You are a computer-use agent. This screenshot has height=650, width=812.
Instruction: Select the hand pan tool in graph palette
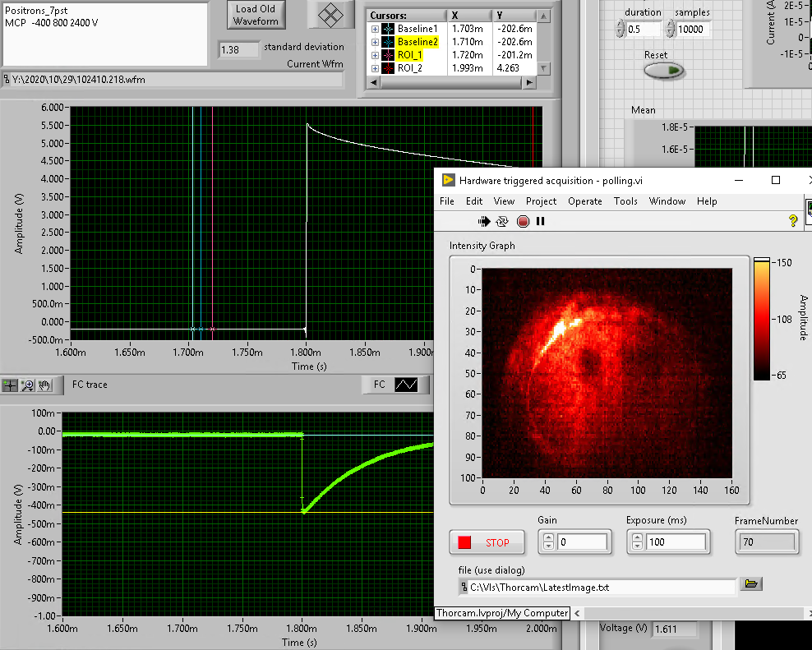coord(44,385)
